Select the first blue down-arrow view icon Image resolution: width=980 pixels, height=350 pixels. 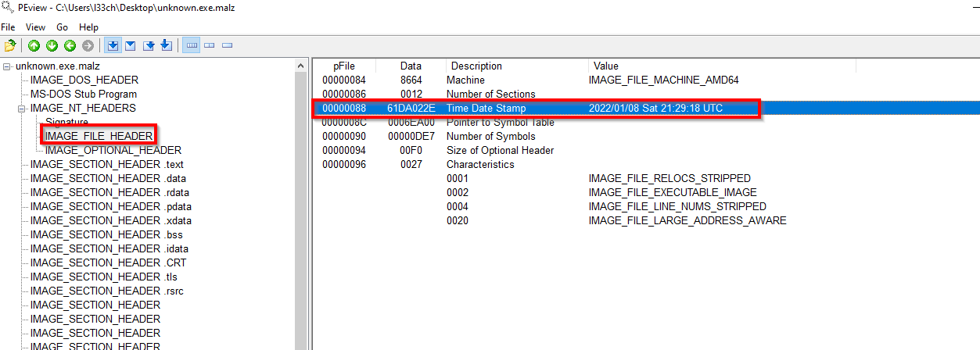113,45
